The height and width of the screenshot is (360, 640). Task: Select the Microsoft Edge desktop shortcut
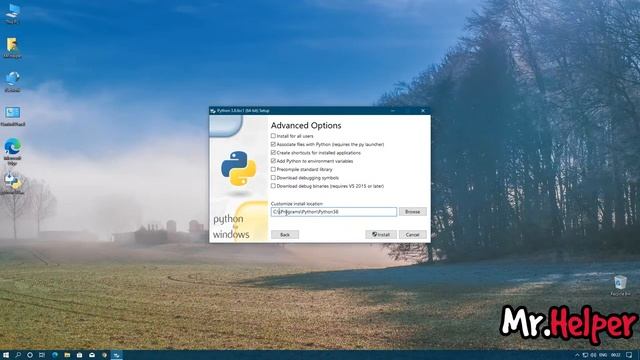pos(12,152)
